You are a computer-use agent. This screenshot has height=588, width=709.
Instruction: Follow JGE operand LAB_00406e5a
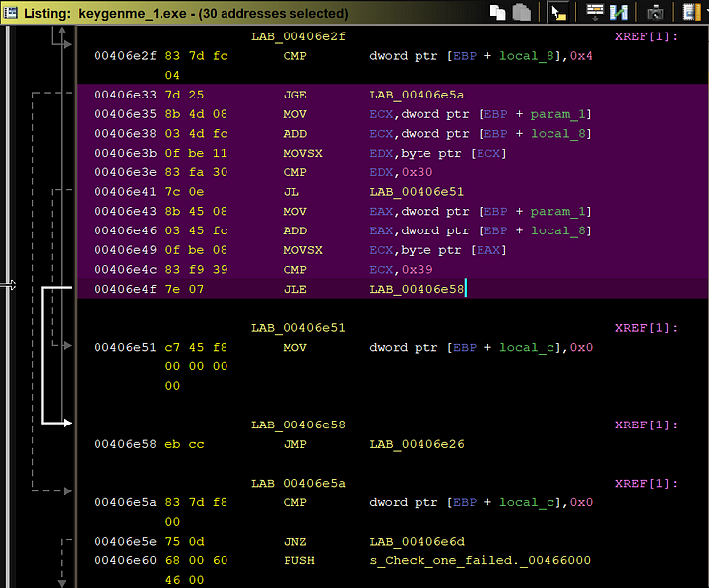point(417,95)
